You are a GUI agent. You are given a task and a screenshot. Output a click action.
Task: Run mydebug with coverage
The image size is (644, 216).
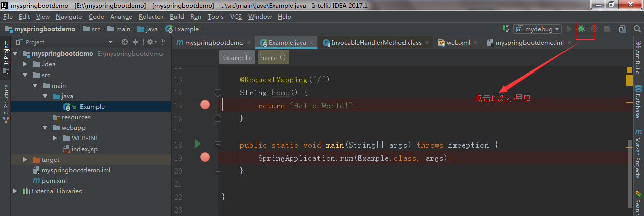[594, 29]
